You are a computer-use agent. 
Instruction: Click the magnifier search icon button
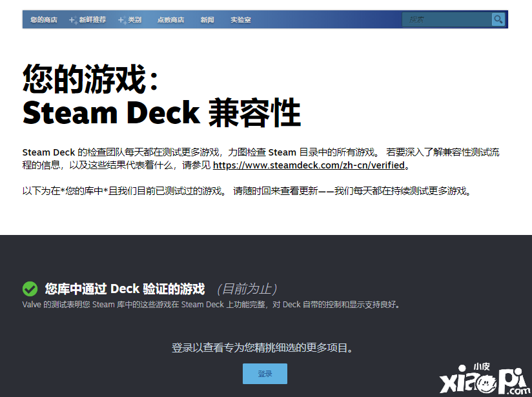[498, 19]
